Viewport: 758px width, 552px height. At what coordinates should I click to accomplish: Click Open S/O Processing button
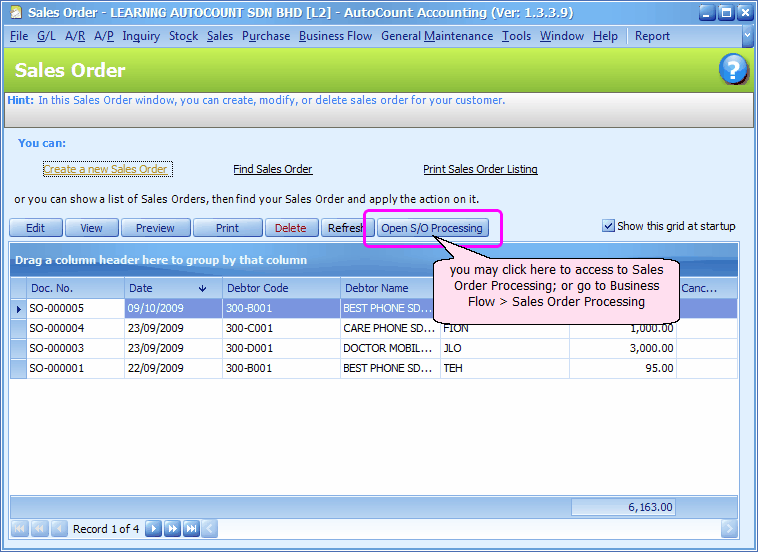pyautogui.click(x=432, y=228)
